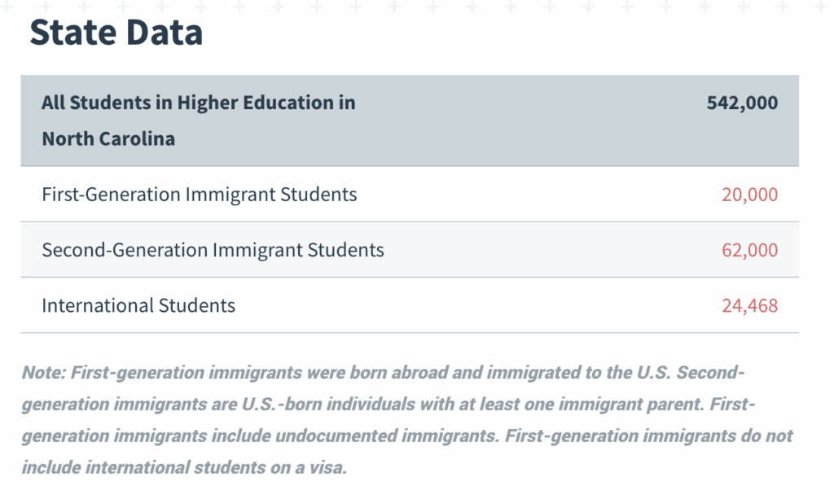834x504 pixels.
Task: Click the 20,000 red value
Action: click(x=749, y=195)
